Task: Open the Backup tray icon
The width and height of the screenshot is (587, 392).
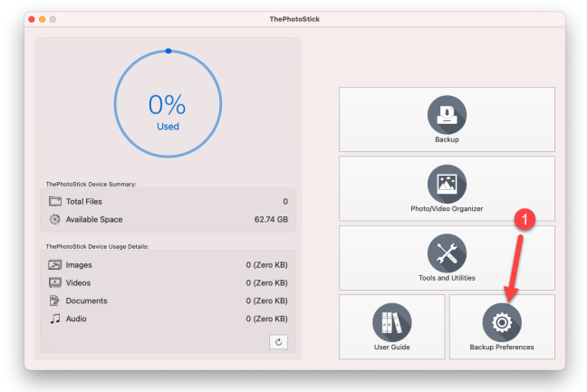Action: 447,114
